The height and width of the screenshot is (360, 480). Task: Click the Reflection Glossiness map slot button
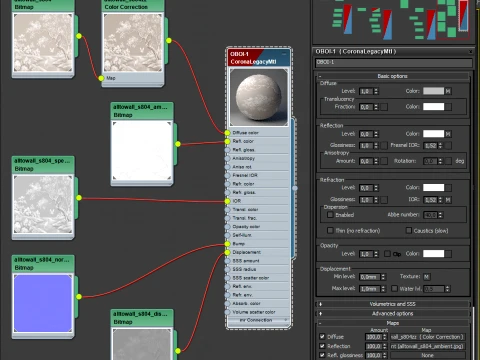[384, 145]
